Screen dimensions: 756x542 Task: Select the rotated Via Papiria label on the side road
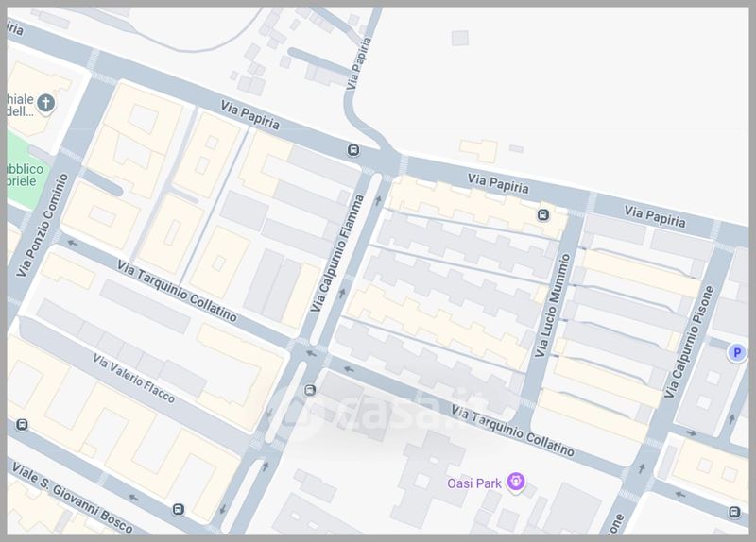point(359,63)
